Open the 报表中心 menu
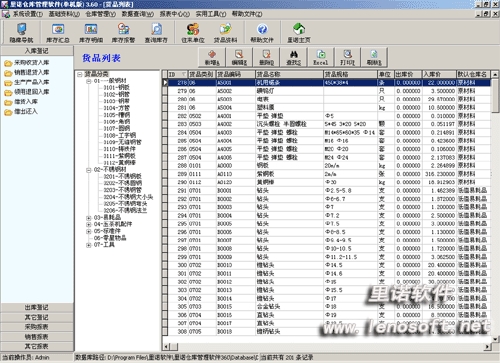 [x=174, y=14]
